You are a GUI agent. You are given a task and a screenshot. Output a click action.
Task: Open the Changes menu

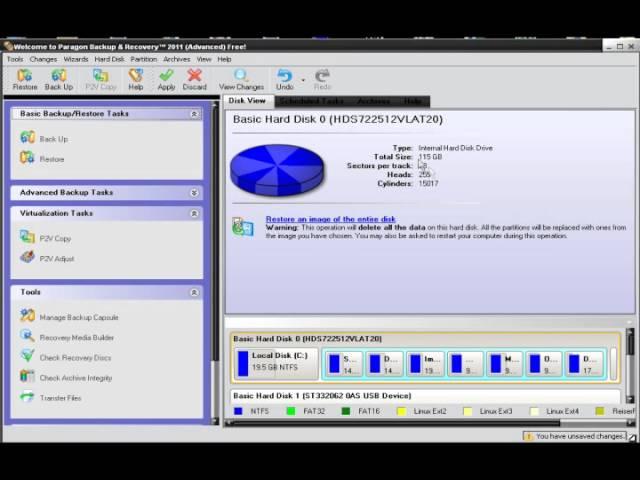point(43,59)
